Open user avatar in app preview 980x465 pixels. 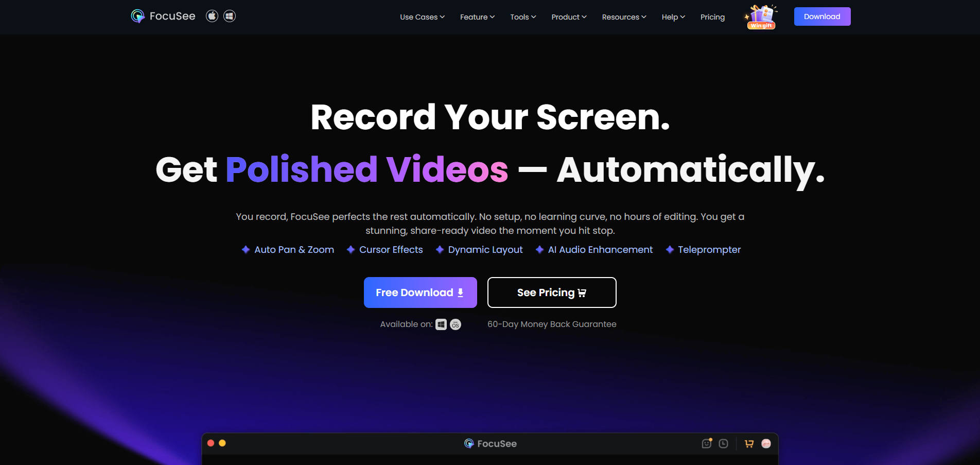766,443
